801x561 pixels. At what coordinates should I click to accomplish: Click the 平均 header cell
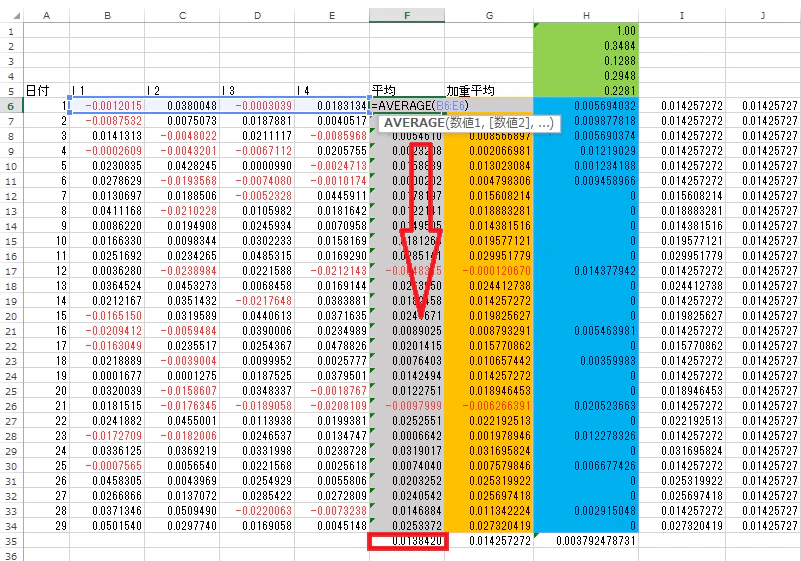click(407, 91)
